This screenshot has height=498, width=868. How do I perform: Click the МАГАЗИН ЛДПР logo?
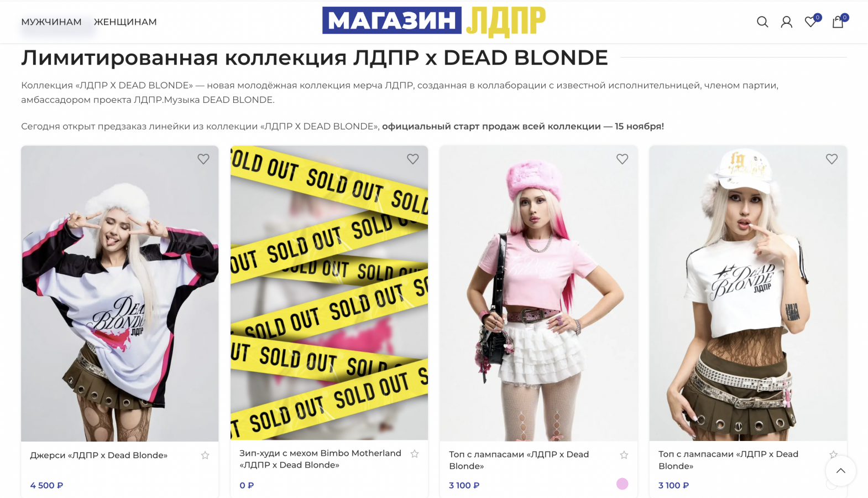(434, 21)
